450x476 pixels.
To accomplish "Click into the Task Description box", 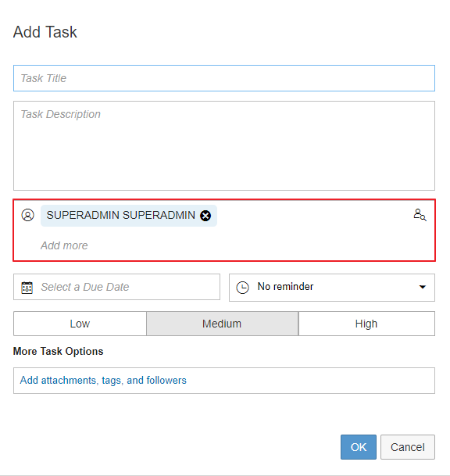I will (x=224, y=145).
